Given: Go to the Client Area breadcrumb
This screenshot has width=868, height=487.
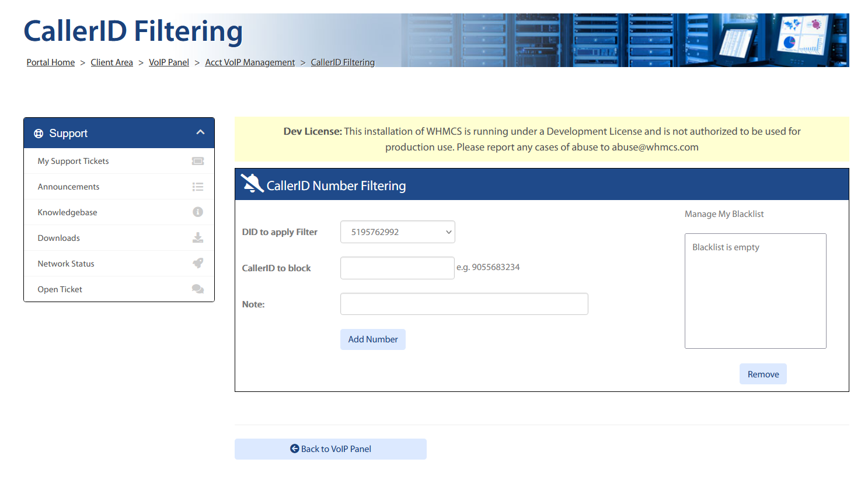Looking at the screenshot, I should point(111,62).
